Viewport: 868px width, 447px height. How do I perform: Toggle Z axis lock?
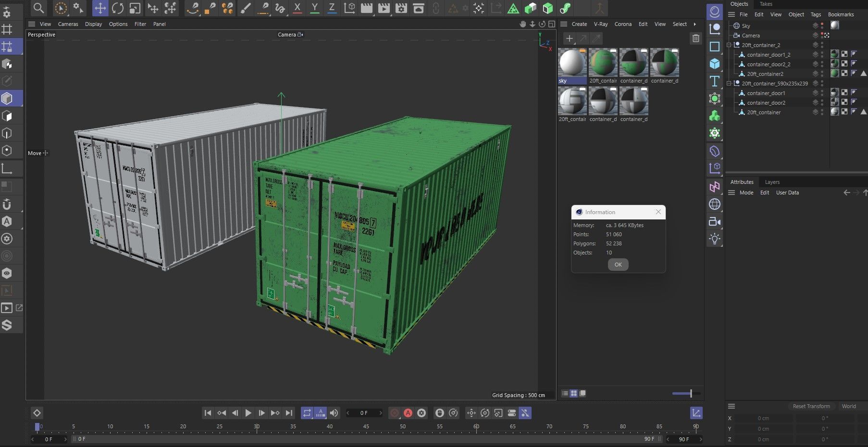click(x=332, y=8)
